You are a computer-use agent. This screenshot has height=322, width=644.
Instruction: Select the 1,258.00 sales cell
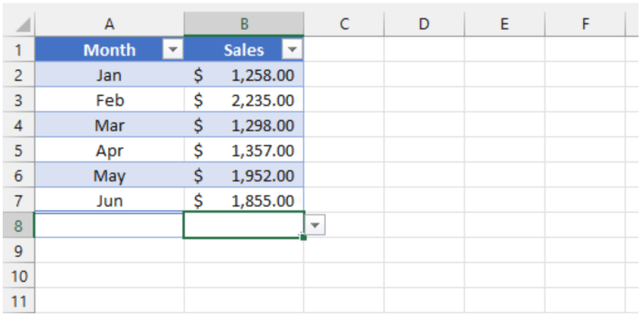(244, 75)
